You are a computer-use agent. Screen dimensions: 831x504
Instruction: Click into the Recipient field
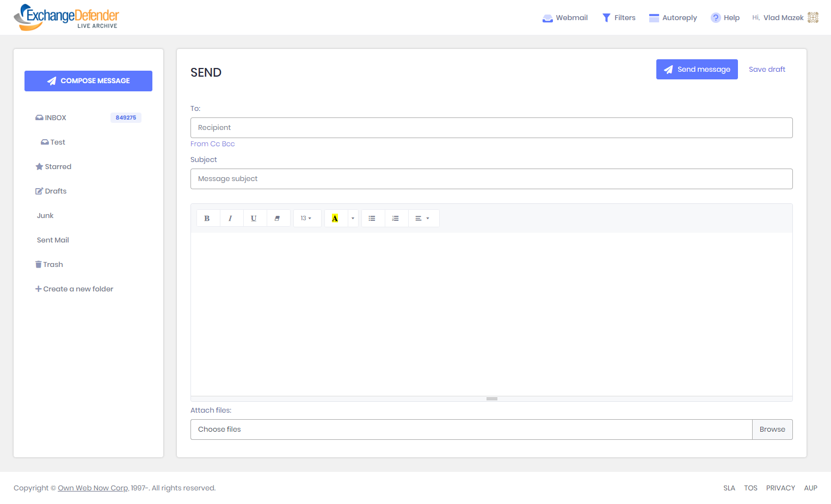tap(491, 128)
